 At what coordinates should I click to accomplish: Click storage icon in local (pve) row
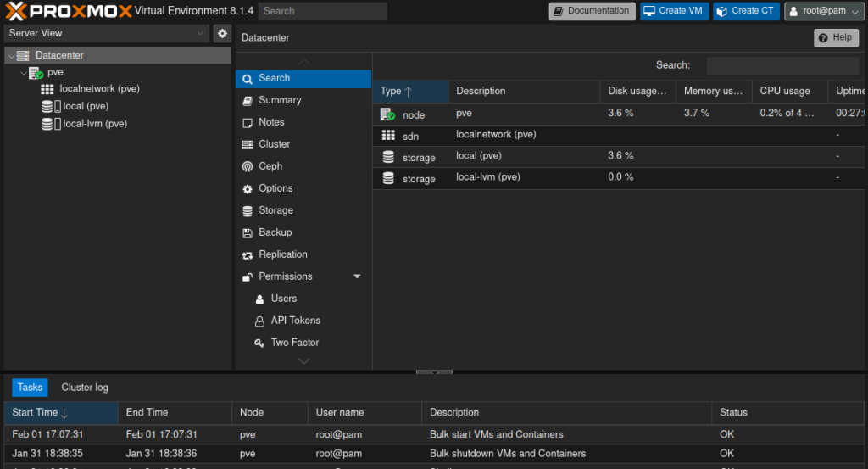coord(388,157)
